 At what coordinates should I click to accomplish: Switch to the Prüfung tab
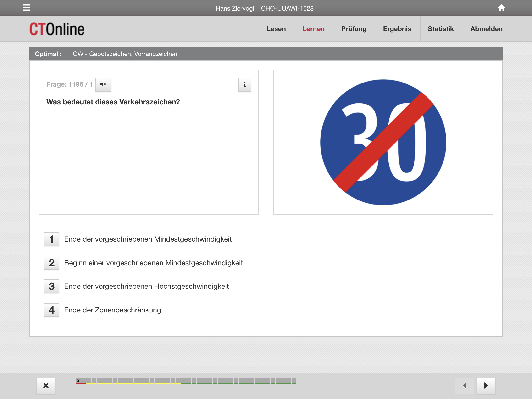coord(354,29)
